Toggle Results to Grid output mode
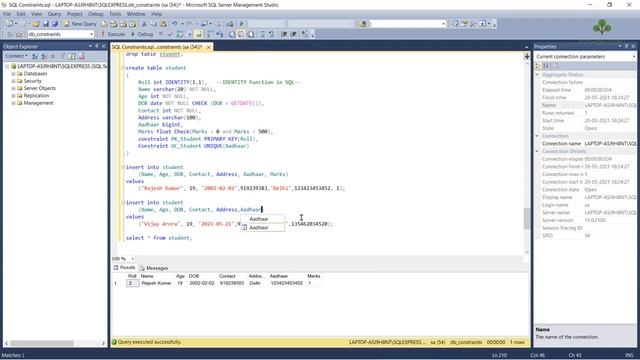Screen dimensions: 640x360 tap(241, 34)
